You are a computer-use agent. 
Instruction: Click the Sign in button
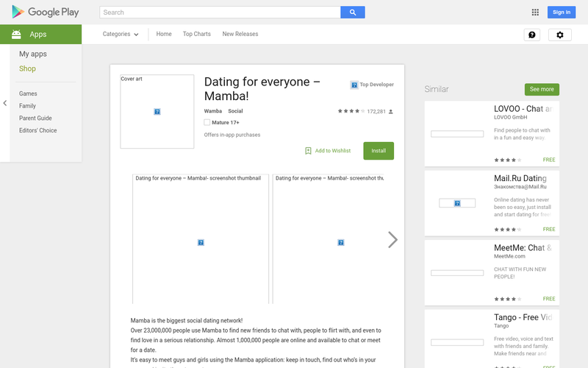[x=562, y=12]
